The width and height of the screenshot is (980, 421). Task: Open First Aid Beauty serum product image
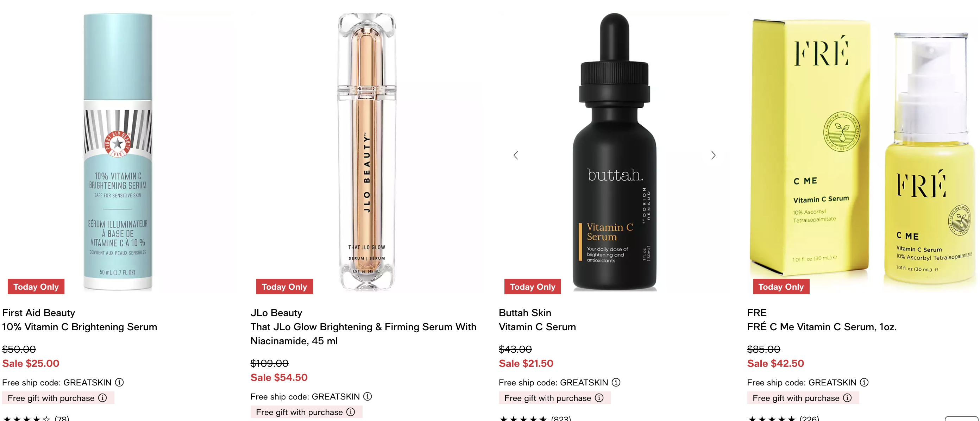point(118,152)
